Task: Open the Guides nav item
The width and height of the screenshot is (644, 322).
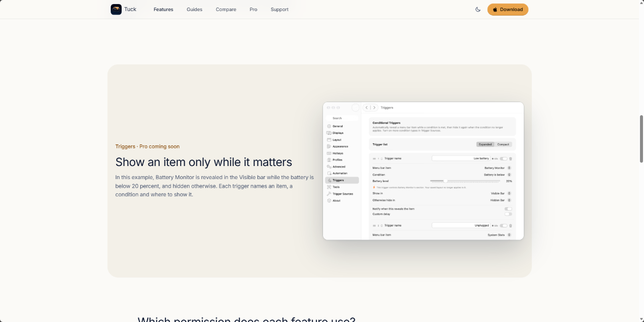Action: click(194, 10)
